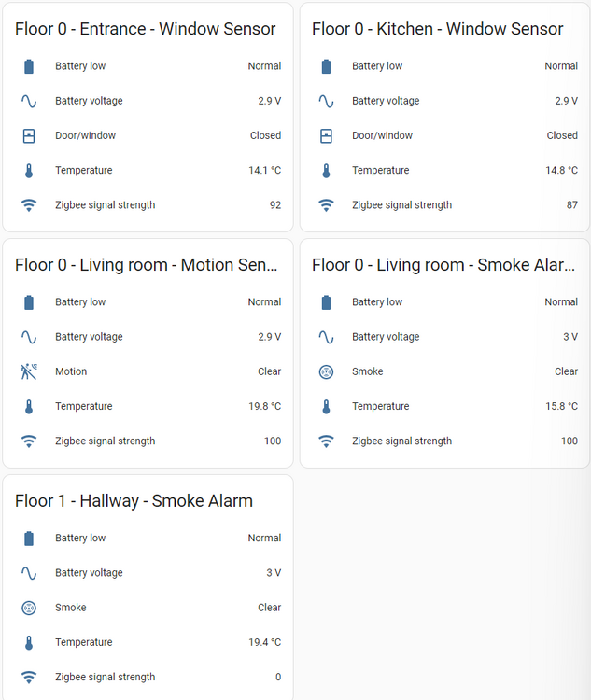Screen dimensions: 591x700
Task: Select the Living room Motion Clear status
Action: tap(269, 371)
